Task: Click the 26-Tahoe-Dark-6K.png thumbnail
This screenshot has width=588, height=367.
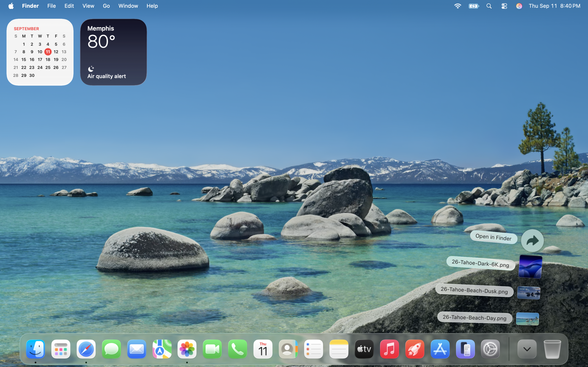Action: click(x=530, y=267)
